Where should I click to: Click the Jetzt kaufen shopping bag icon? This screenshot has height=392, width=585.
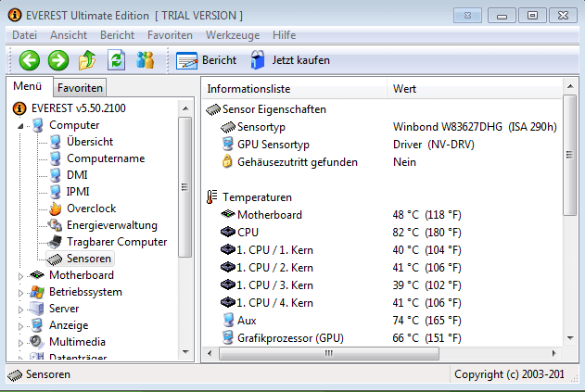(258, 60)
